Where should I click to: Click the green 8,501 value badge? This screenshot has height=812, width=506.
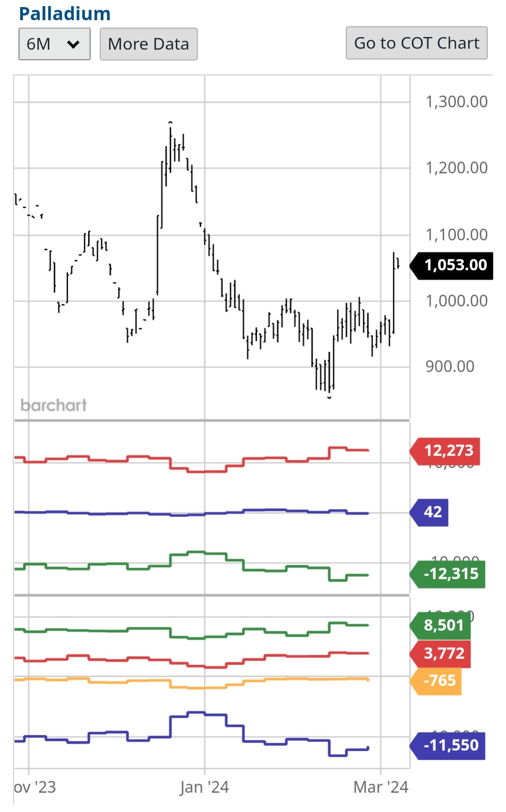click(443, 625)
